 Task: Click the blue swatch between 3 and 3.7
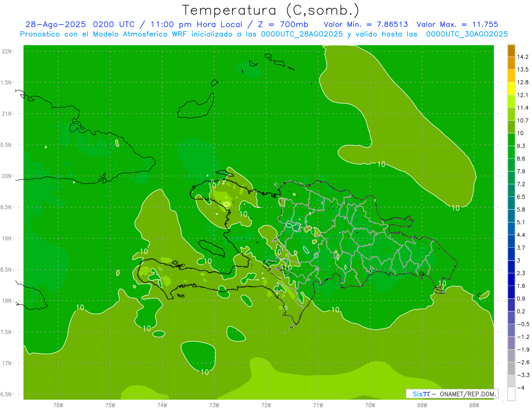511,254
